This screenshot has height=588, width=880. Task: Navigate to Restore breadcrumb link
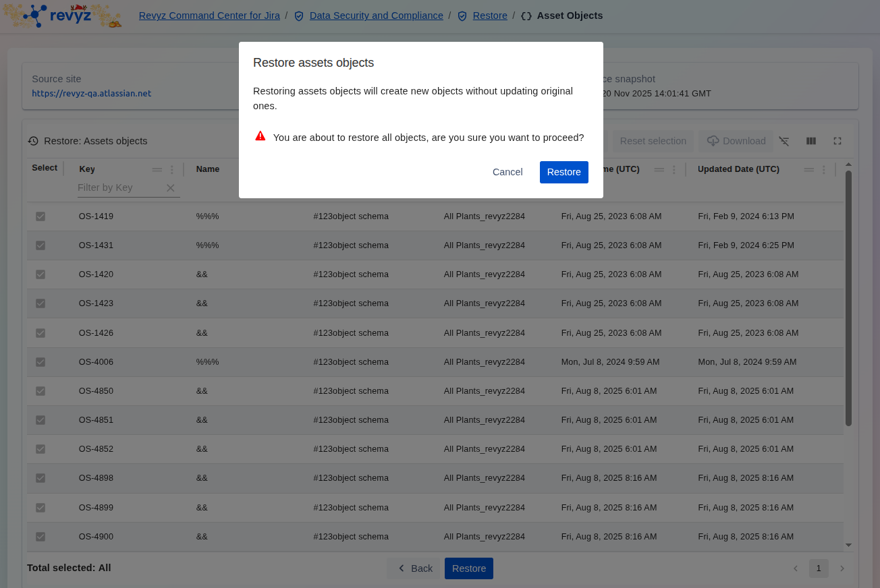click(490, 16)
